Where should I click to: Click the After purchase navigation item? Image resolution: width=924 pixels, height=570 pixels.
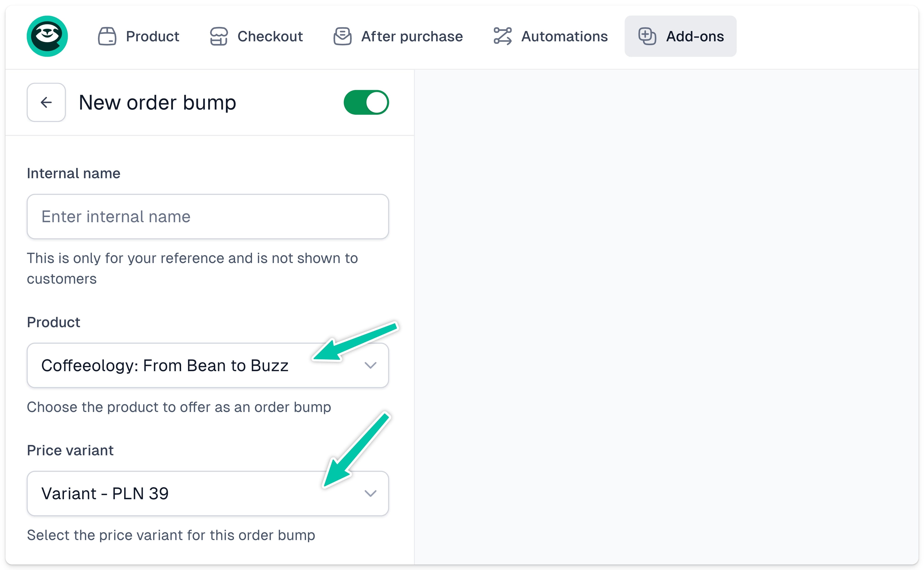point(398,36)
